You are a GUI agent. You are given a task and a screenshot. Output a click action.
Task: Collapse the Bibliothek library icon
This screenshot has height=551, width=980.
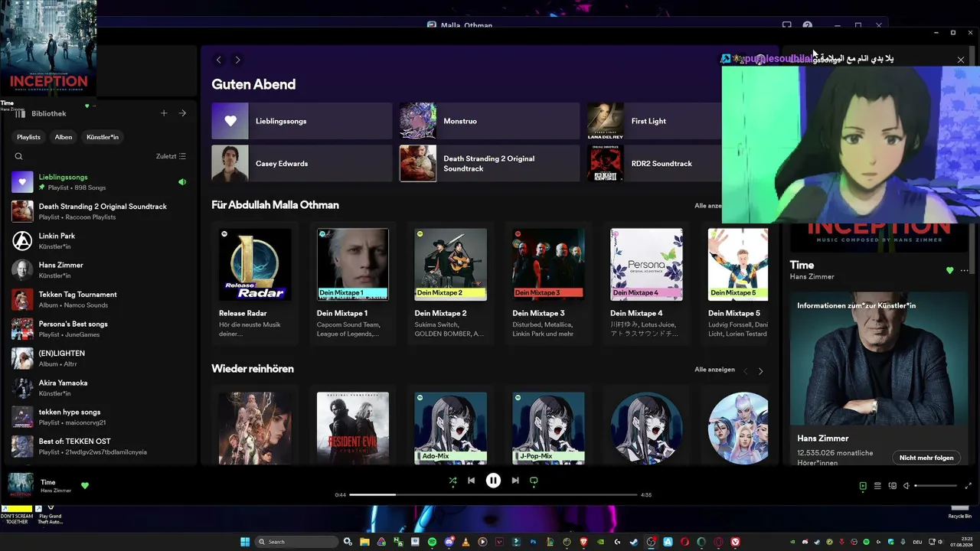[21, 113]
